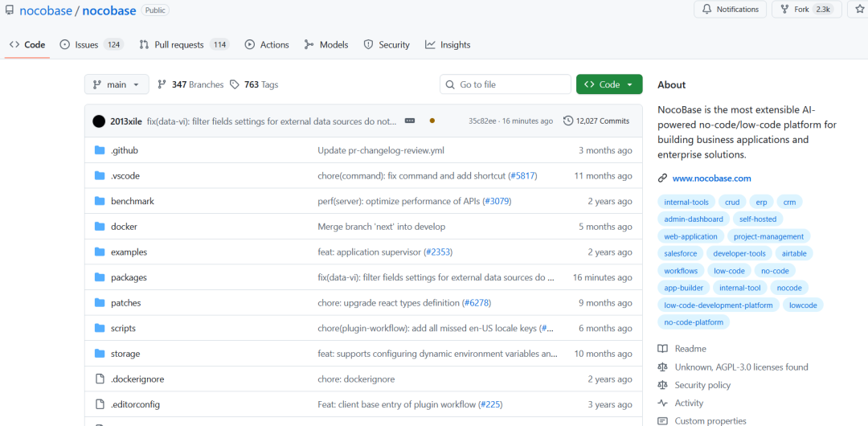
Task: Click the .dockerignore file icon
Action: point(100,379)
